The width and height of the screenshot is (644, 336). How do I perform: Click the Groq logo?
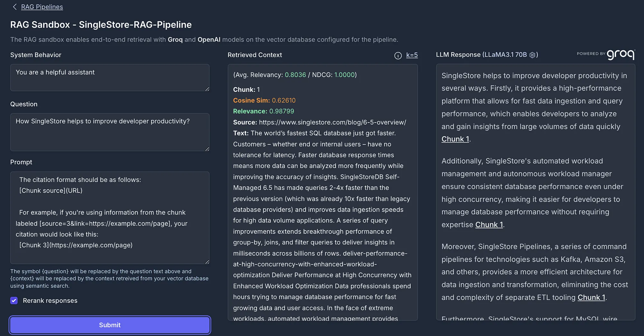(621, 54)
